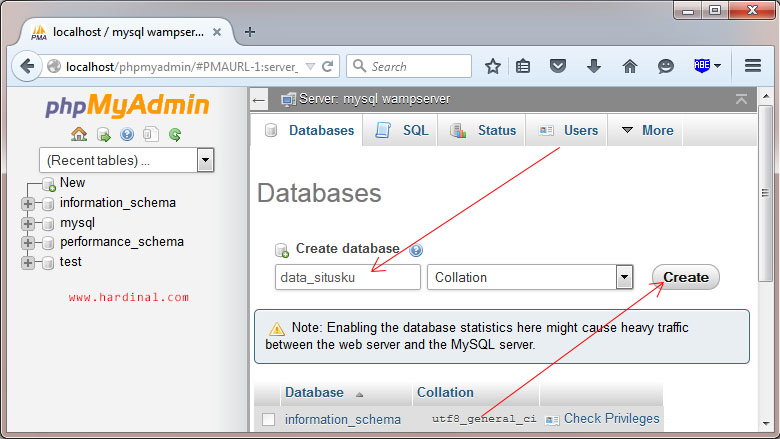Open ABE extension dropdown arrow

tap(717, 66)
